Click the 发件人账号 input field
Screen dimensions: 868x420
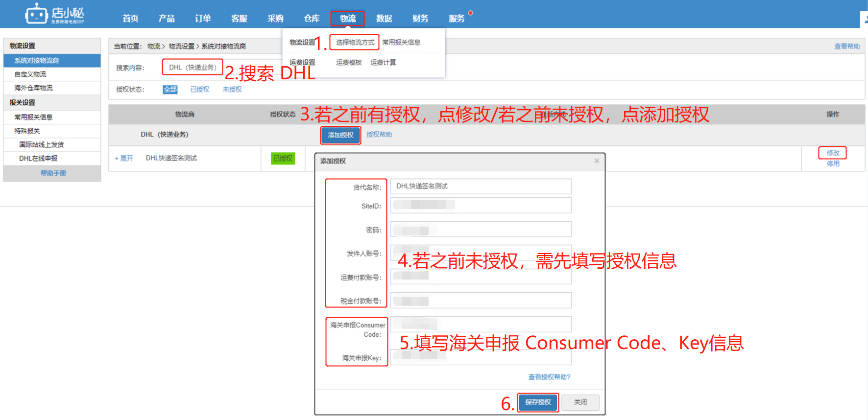(481, 253)
